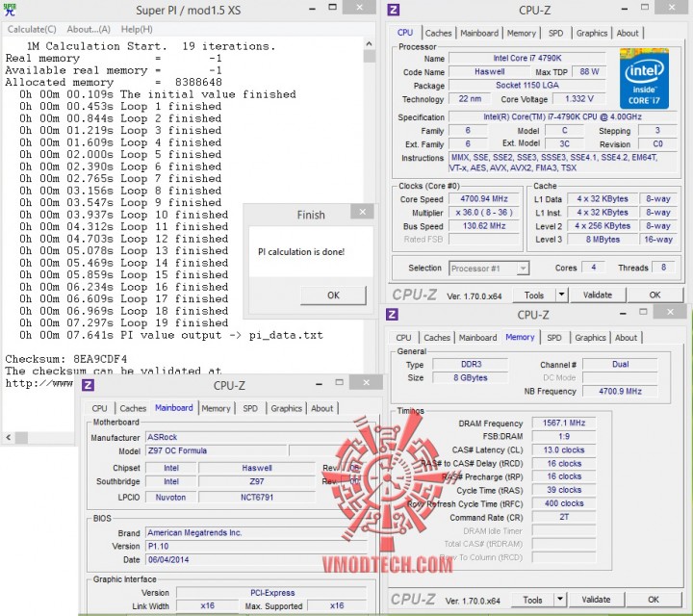Select CPU tab in the Mainboard CPU-Z window
The height and width of the screenshot is (616, 693).
[x=99, y=408]
